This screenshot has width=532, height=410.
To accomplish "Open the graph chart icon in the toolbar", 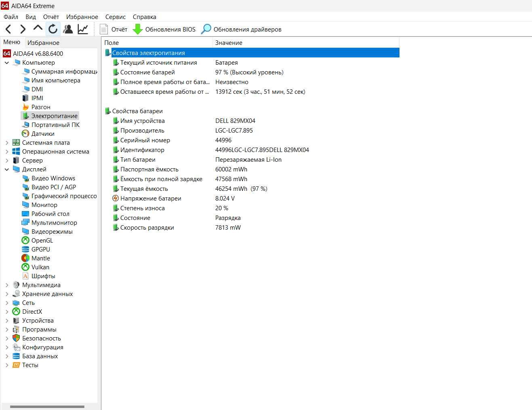I will tap(83, 29).
